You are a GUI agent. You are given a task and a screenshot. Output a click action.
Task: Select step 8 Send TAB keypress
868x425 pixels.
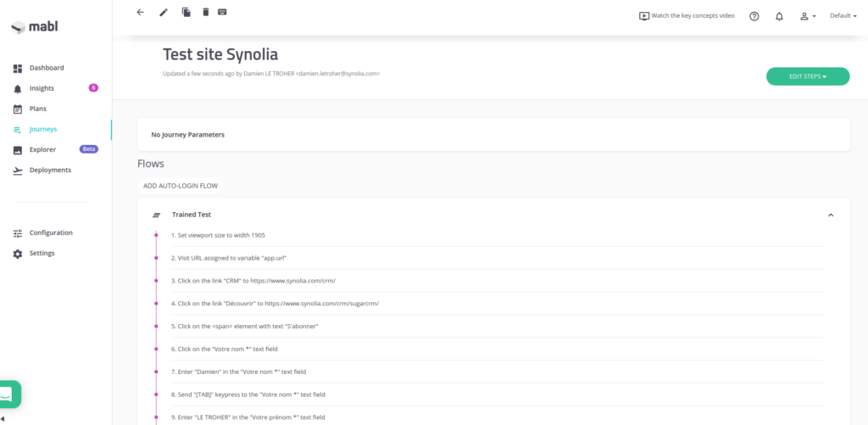pos(497,394)
